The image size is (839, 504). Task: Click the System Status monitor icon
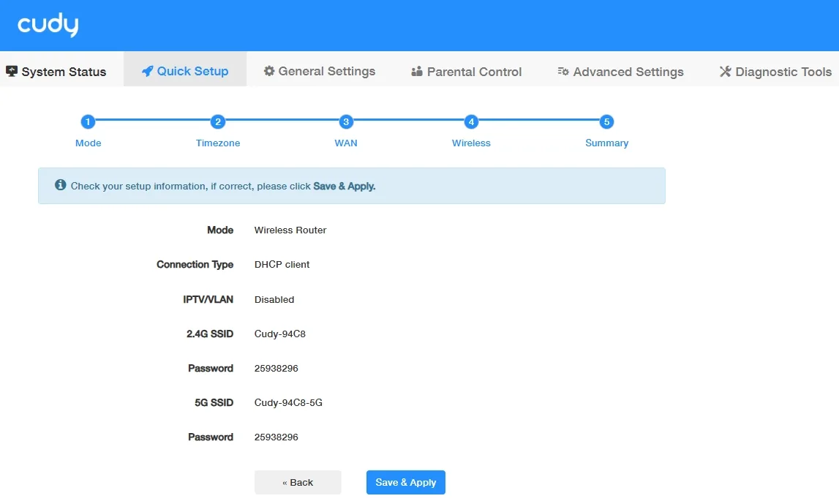click(11, 71)
